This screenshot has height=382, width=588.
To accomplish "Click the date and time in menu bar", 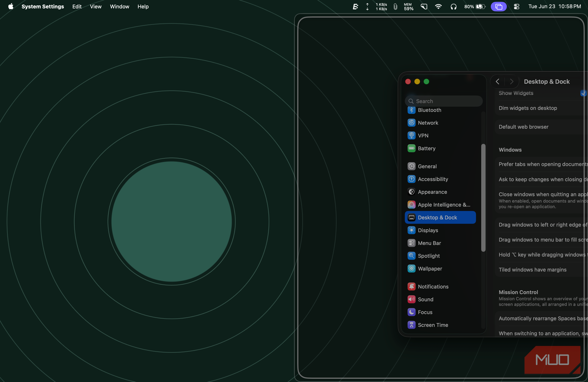I will coord(555,7).
